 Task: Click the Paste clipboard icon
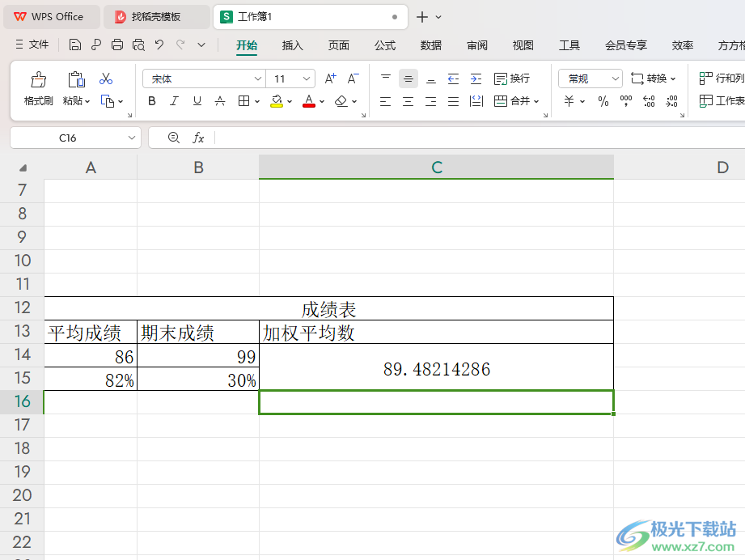[76, 79]
